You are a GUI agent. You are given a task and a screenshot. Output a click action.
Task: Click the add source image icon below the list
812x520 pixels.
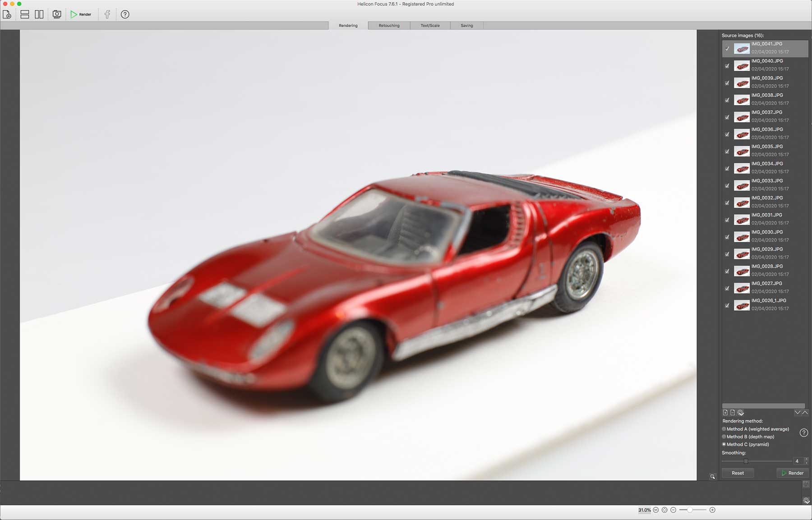click(725, 413)
